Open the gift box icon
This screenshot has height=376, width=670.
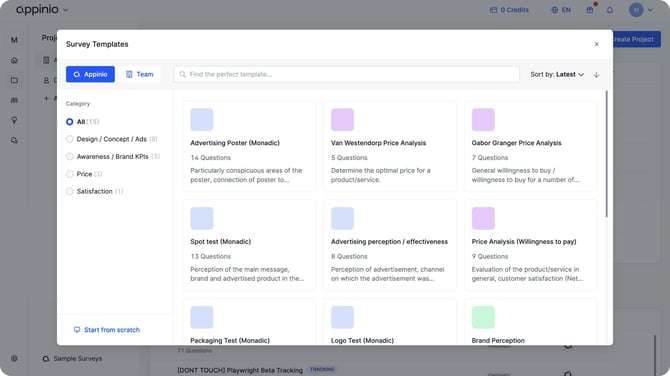590,10
